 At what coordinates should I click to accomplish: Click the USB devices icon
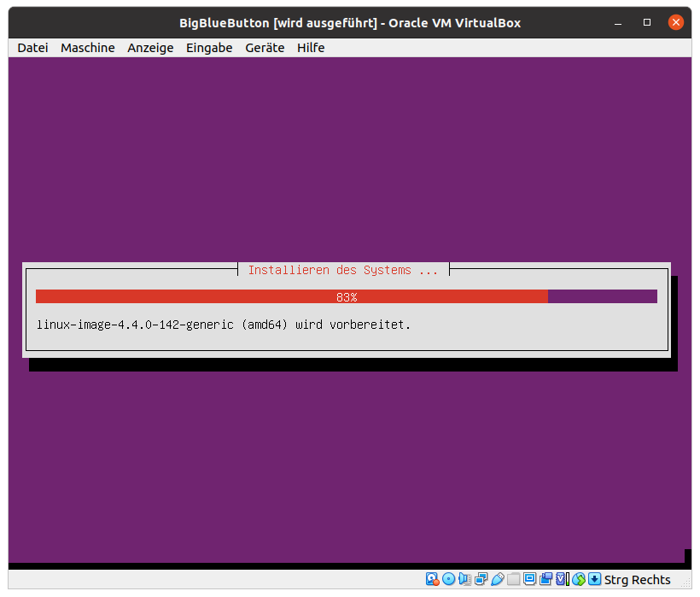click(498, 579)
